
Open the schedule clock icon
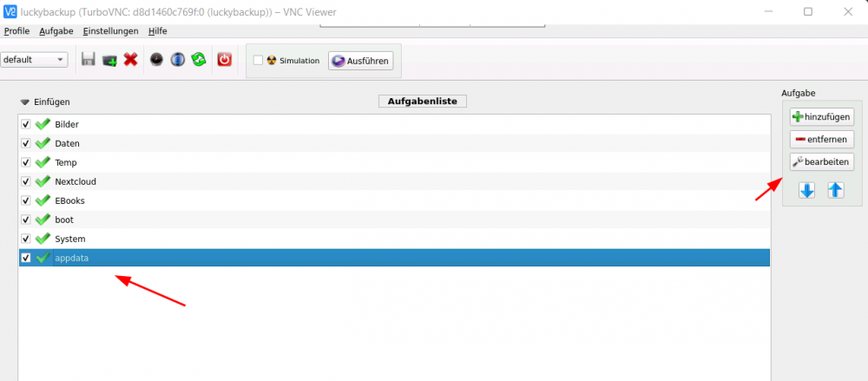pos(156,59)
